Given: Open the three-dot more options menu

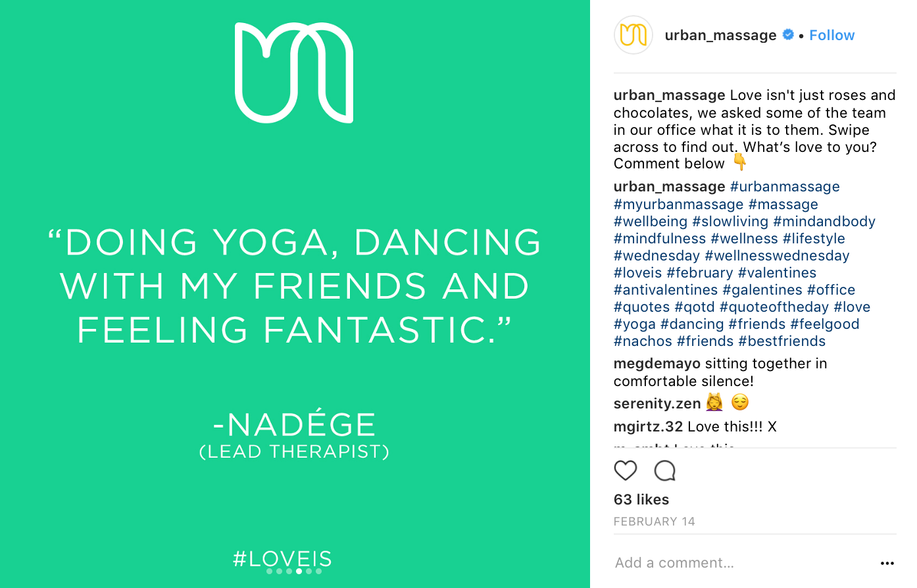Looking at the screenshot, I should click(887, 563).
